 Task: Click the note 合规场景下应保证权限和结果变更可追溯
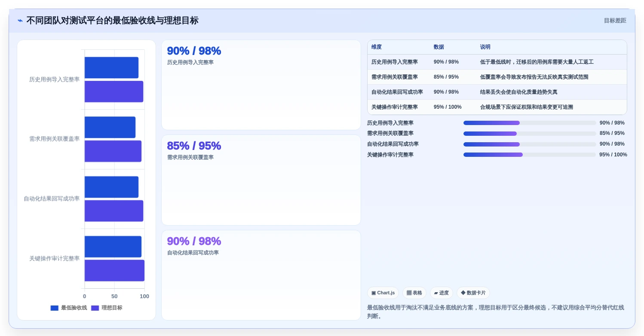coord(527,107)
